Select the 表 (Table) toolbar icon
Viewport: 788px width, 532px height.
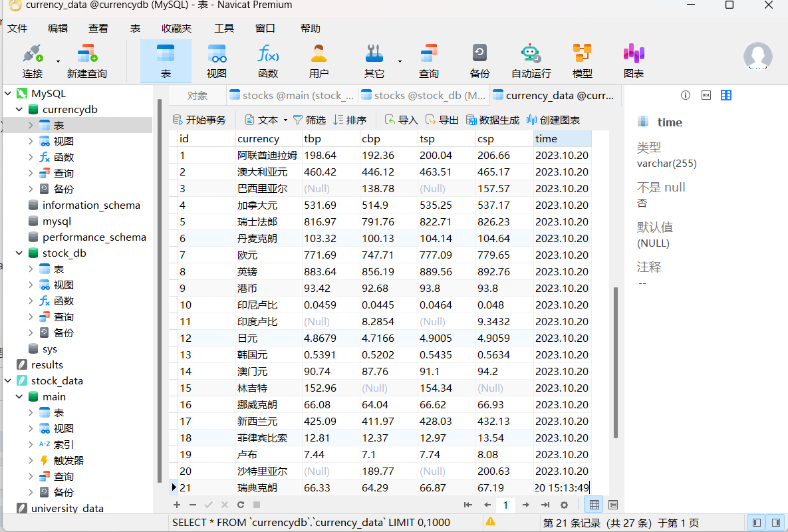click(166, 61)
